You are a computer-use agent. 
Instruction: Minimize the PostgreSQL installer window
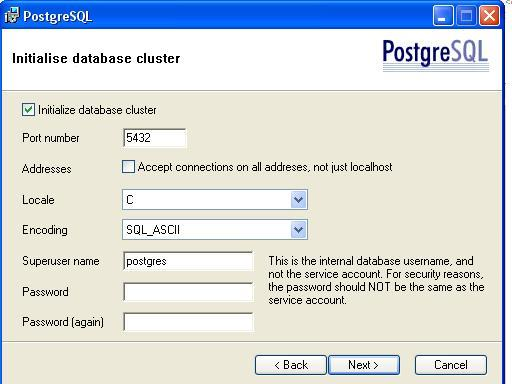pos(443,16)
